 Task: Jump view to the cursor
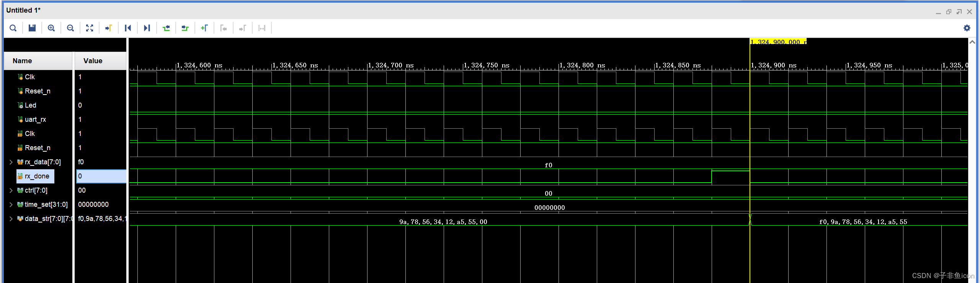click(109, 28)
